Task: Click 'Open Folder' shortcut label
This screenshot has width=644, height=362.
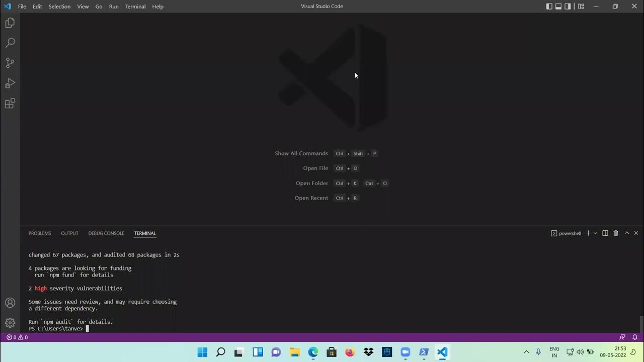Action: point(312,183)
